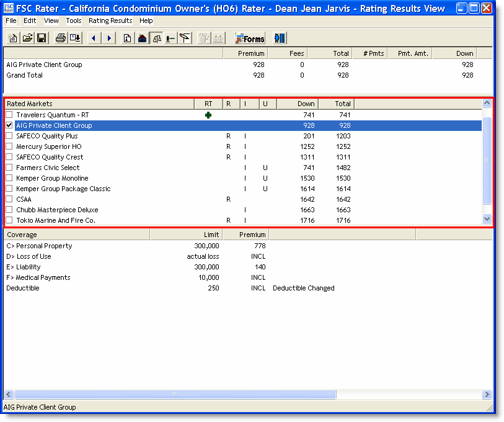Click the status bar AIG Private Client Group text
The height and width of the screenshot is (422, 504).
click(x=40, y=407)
